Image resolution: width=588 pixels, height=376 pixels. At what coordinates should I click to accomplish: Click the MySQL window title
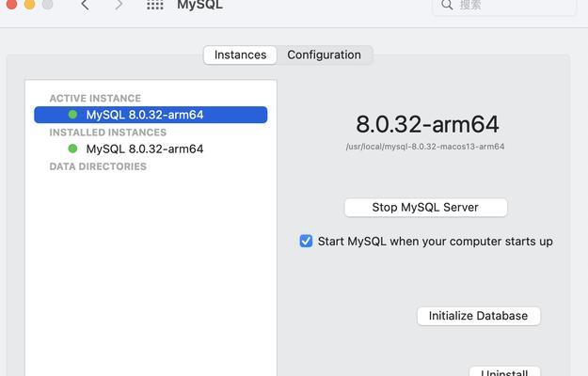point(199,5)
